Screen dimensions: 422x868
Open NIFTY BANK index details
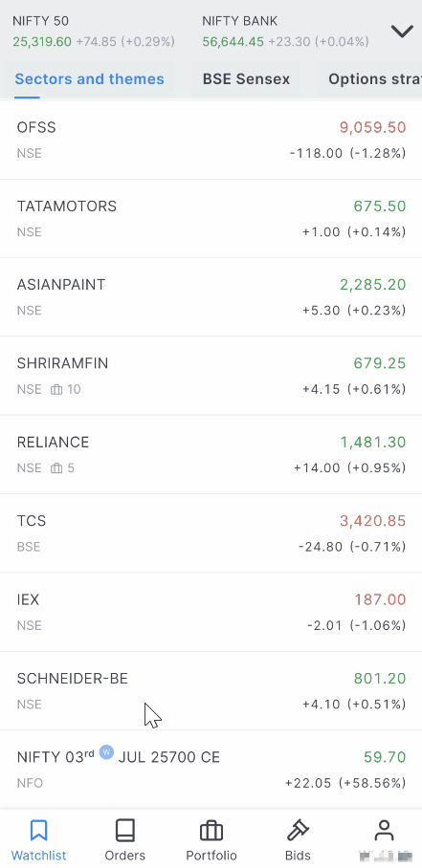tap(285, 31)
